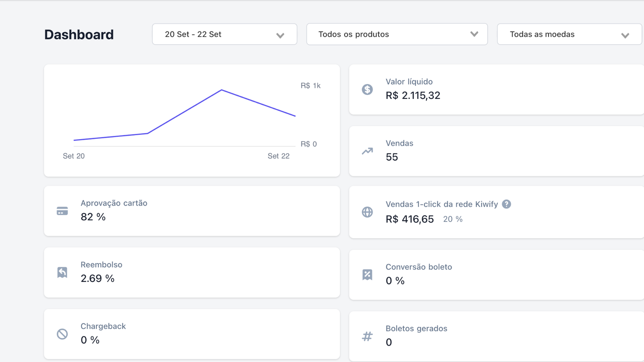Open the Todos os produtos dropdown
This screenshot has width=644, height=362.
(x=397, y=34)
